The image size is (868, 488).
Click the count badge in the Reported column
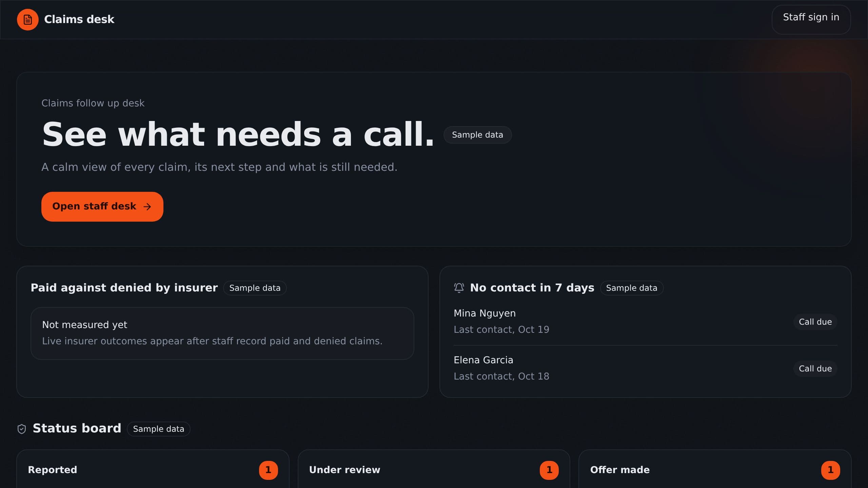[x=268, y=470]
